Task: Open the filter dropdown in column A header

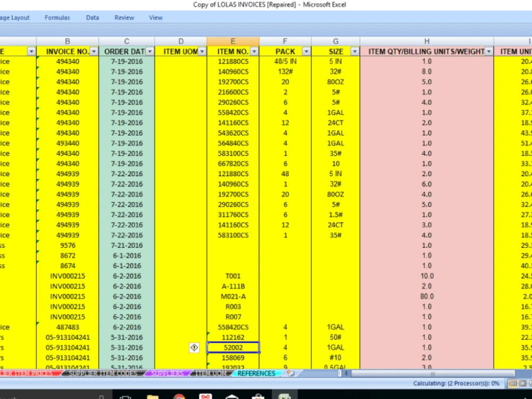Action: [31, 51]
